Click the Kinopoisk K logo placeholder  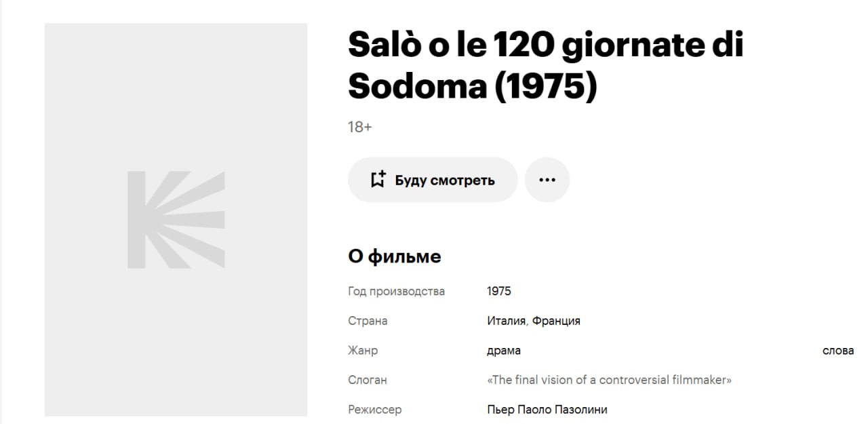176,219
